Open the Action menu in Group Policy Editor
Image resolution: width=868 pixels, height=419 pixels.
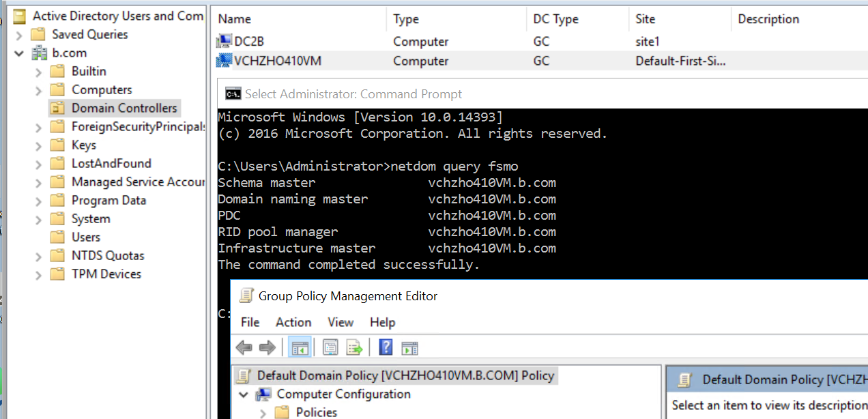tap(293, 322)
